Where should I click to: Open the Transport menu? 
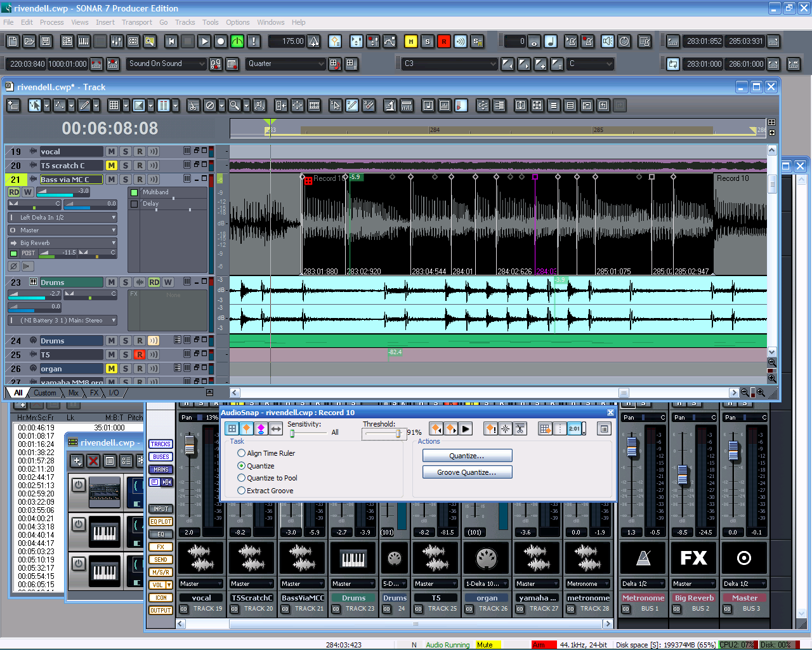point(137,22)
